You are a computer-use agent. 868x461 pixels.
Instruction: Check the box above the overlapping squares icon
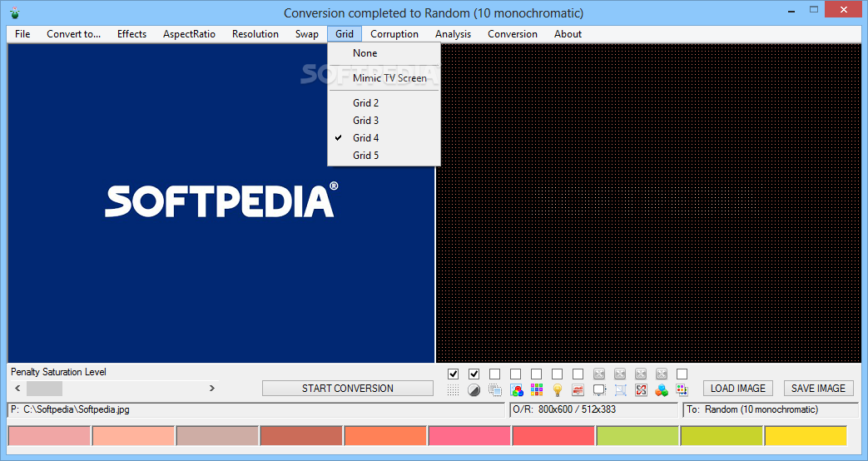(495, 374)
